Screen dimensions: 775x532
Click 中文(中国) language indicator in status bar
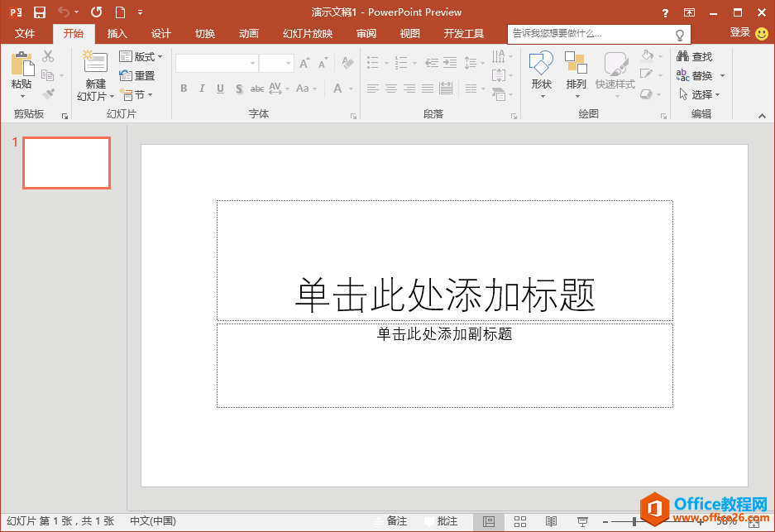click(153, 521)
